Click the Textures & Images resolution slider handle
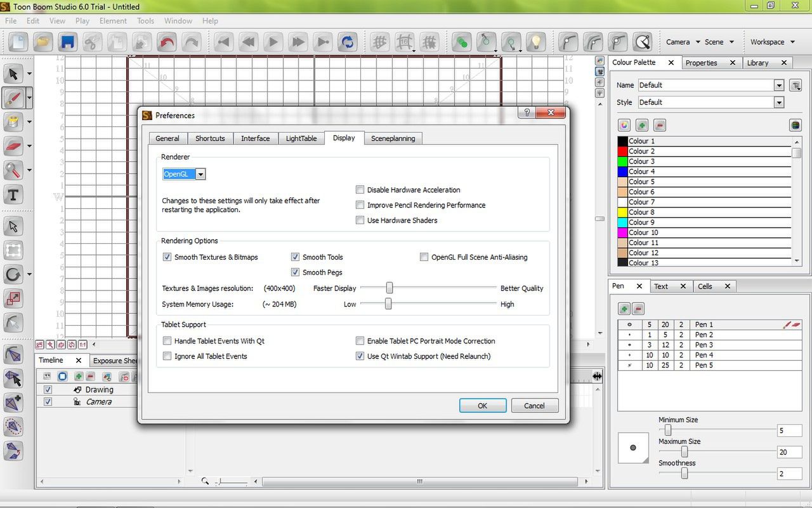Screen dimensions: 812x508 [x=390, y=288]
